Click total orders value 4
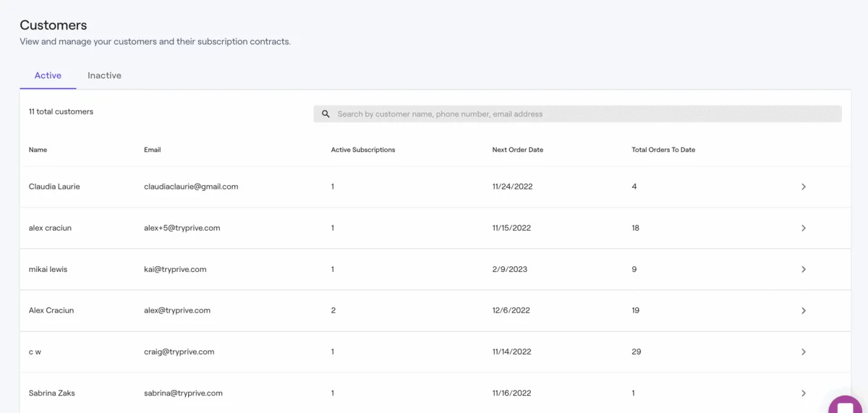 [x=634, y=187]
